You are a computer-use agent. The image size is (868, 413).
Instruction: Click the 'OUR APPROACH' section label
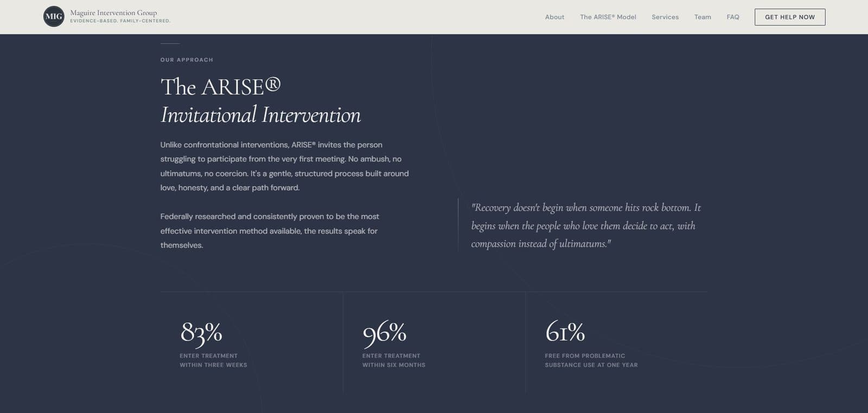pyautogui.click(x=187, y=60)
